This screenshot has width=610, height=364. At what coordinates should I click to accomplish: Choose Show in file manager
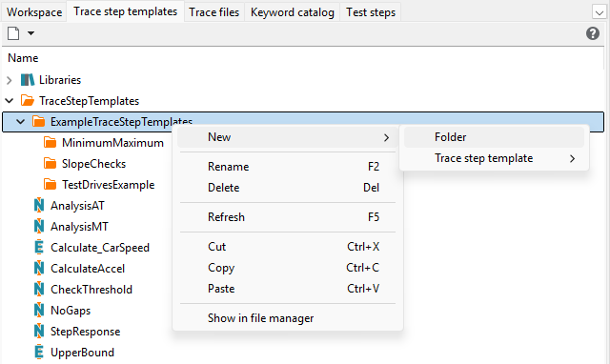coord(288,318)
